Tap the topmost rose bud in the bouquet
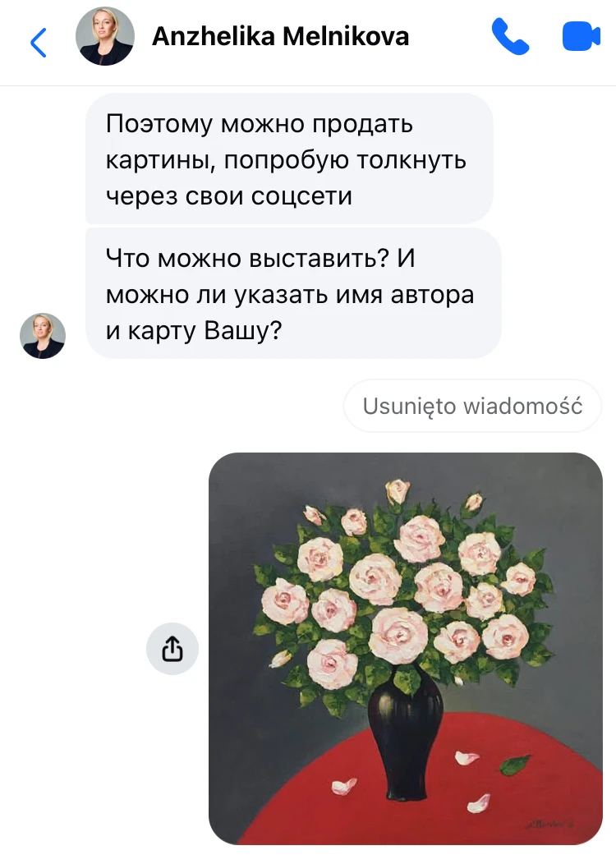This screenshot has width=616, height=864. [398, 491]
